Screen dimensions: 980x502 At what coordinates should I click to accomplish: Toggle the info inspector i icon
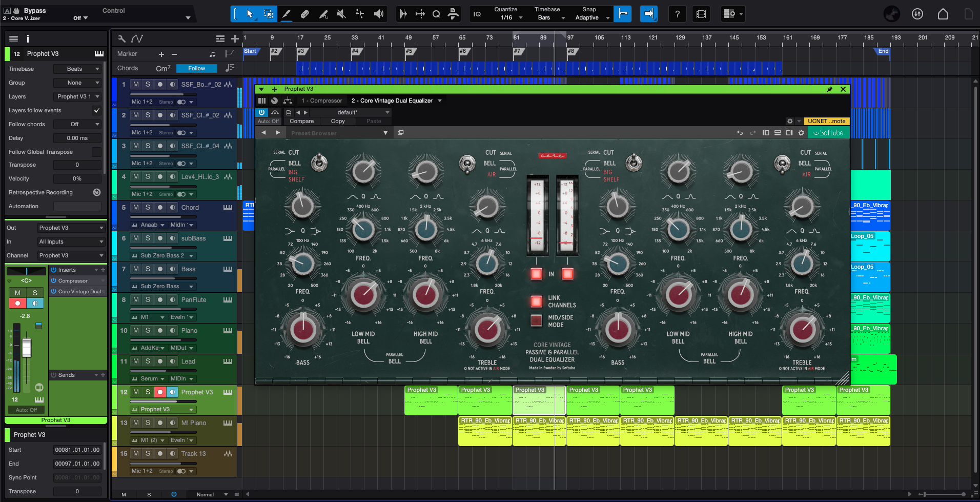[x=28, y=38]
